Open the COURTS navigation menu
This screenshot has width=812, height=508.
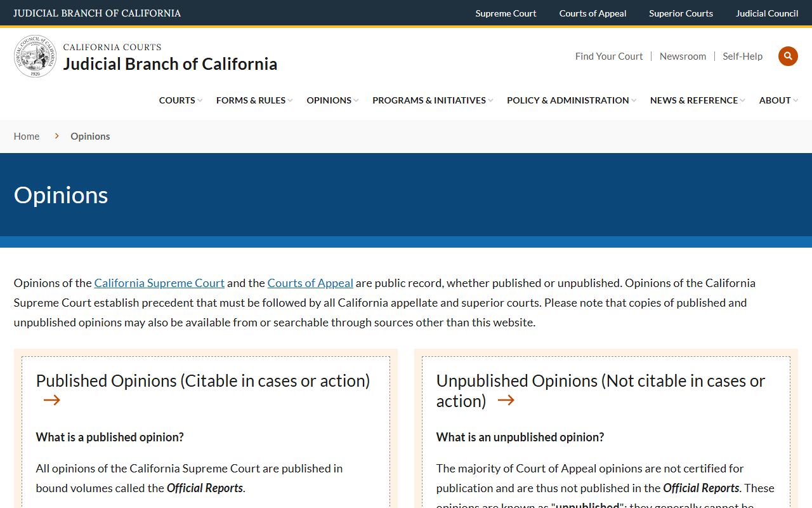point(177,100)
